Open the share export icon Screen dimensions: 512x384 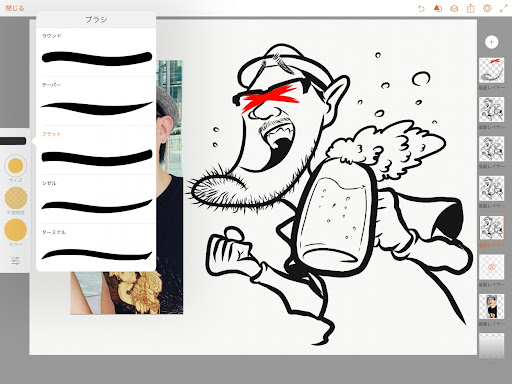click(470, 8)
